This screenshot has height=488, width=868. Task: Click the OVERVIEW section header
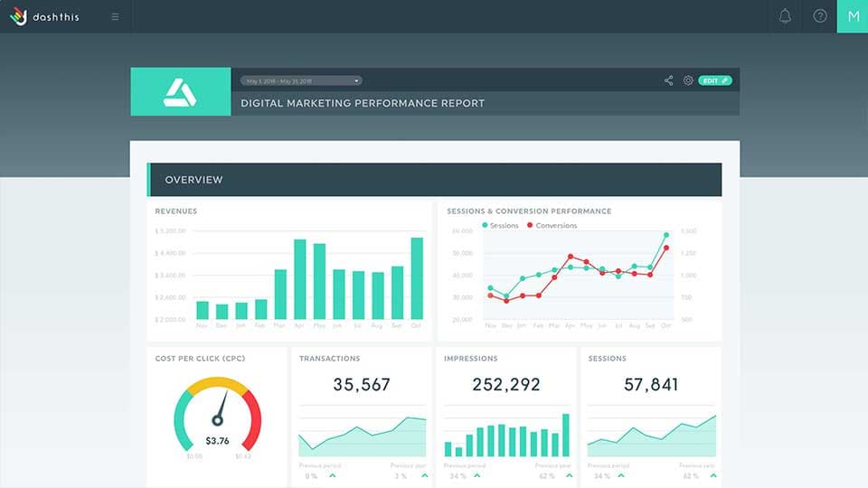point(435,179)
